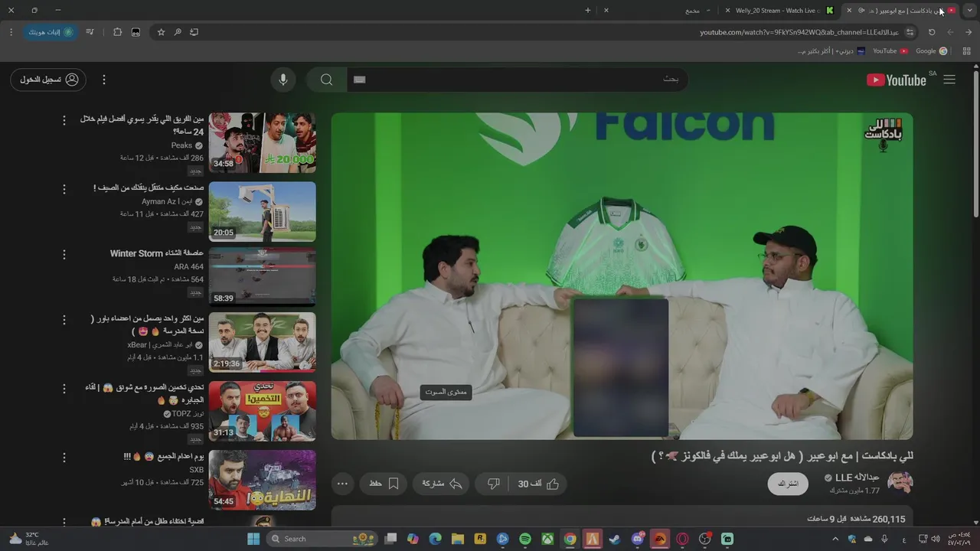Viewport: 980px width, 551px height.
Task: Focus the YouTube search field بحث
Action: coord(517,80)
